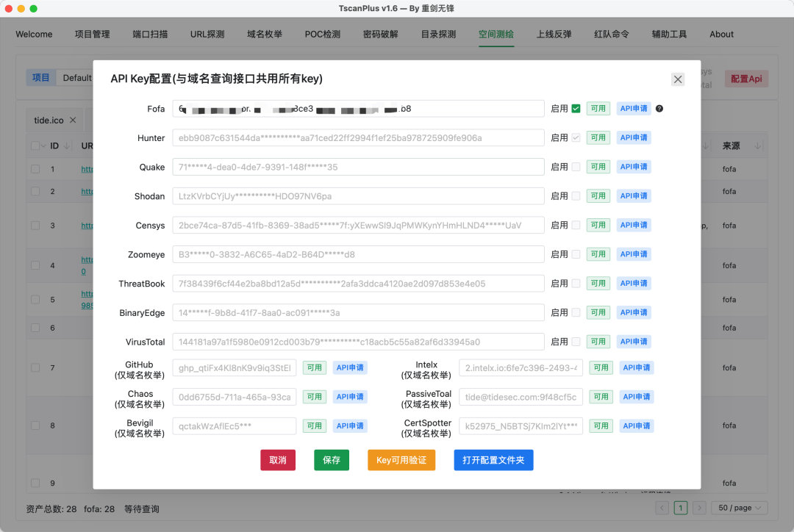
Task: Open the About tab
Action: (722, 35)
